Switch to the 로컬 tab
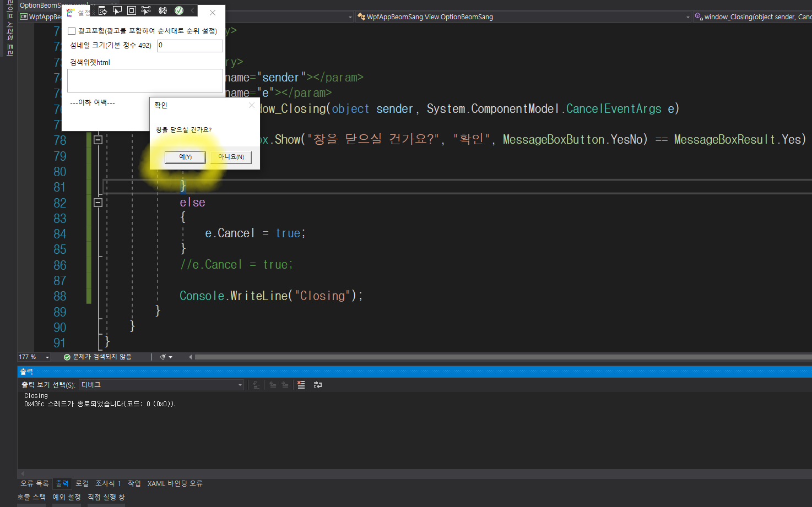 pyautogui.click(x=82, y=483)
